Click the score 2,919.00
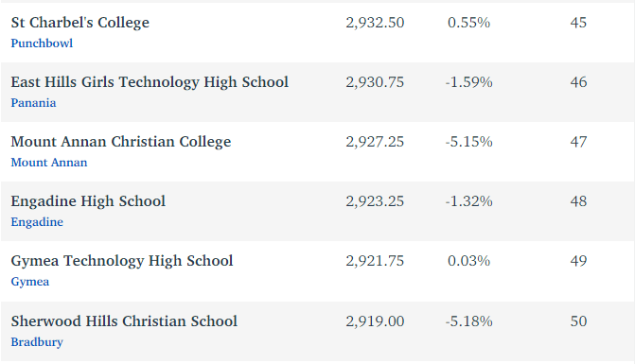This screenshot has width=635, height=364. point(375,321)
